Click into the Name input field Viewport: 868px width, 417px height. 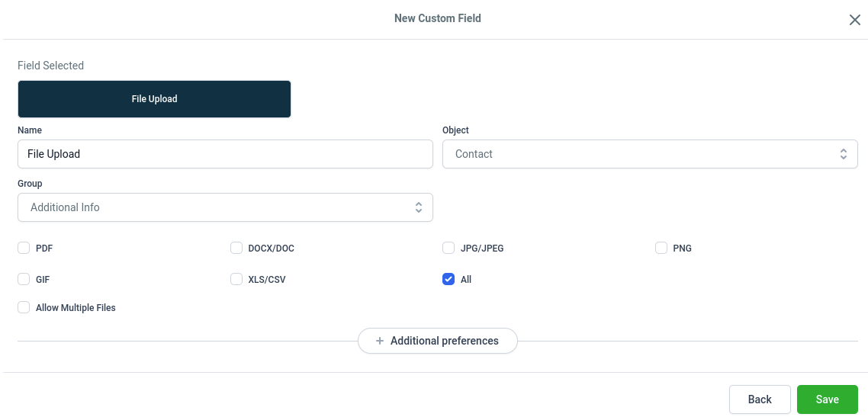click(x=225, y=154)
